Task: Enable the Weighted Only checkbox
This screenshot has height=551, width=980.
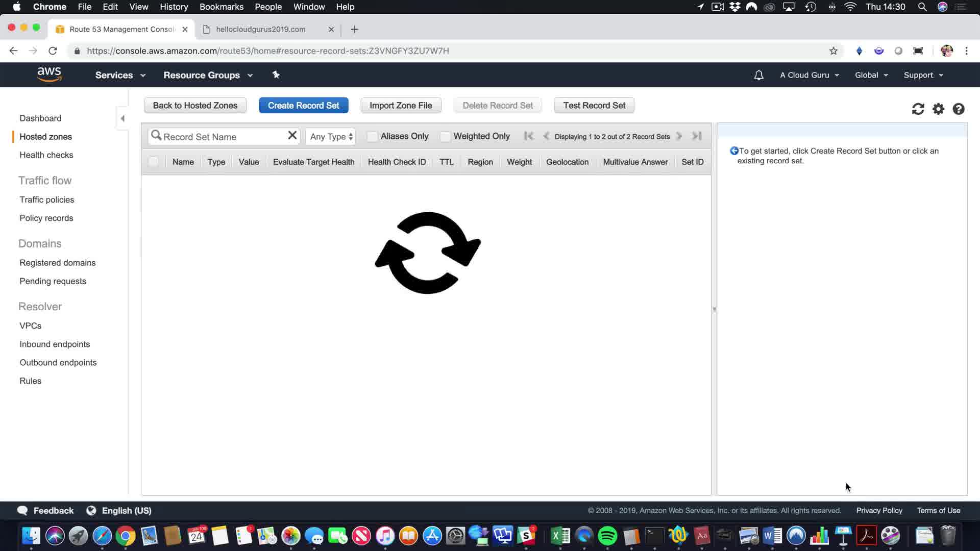Action: click(x=445, y=136)
